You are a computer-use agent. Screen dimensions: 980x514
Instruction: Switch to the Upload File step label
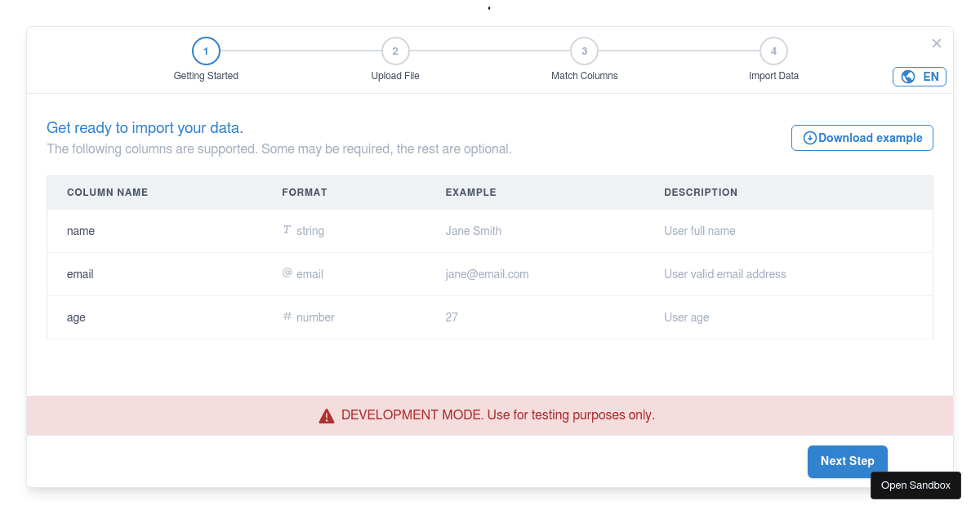click(395, 75)
